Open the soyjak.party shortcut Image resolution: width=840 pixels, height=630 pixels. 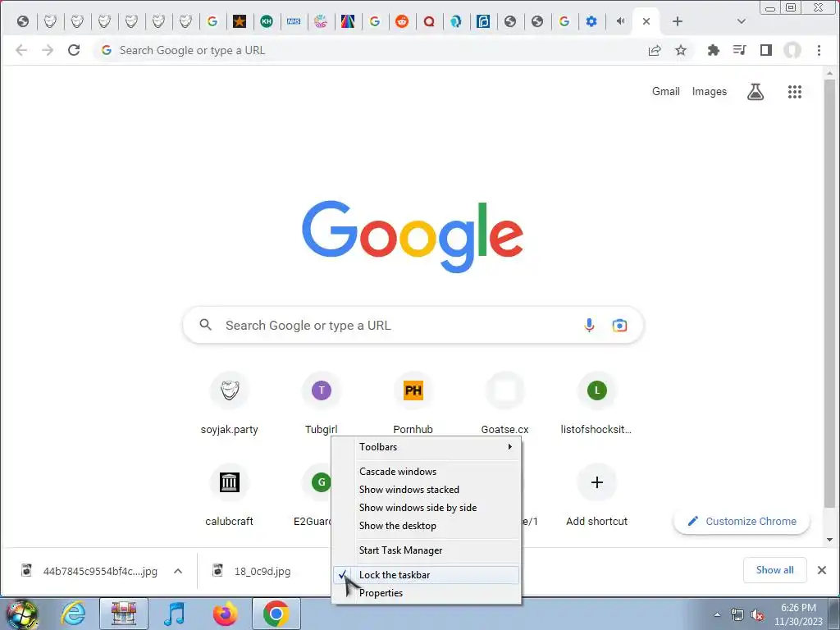pos(230,404)
